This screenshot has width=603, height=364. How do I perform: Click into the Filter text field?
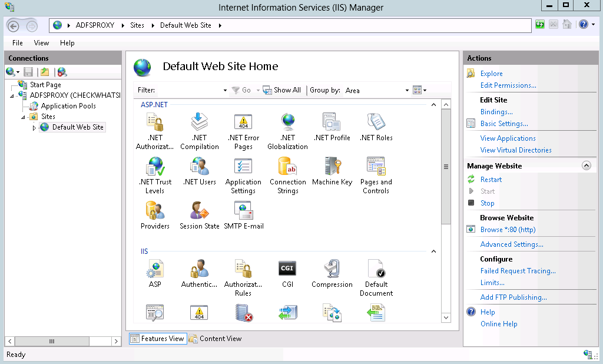[x=188, y=90]
